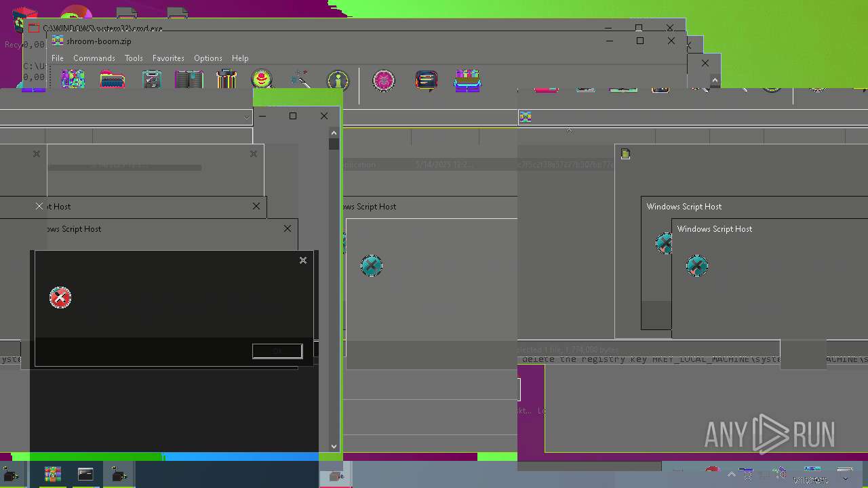Click the taskbar icon right of cmd
This screenshot has height=488, width=868.
click(x=119, y=474)
